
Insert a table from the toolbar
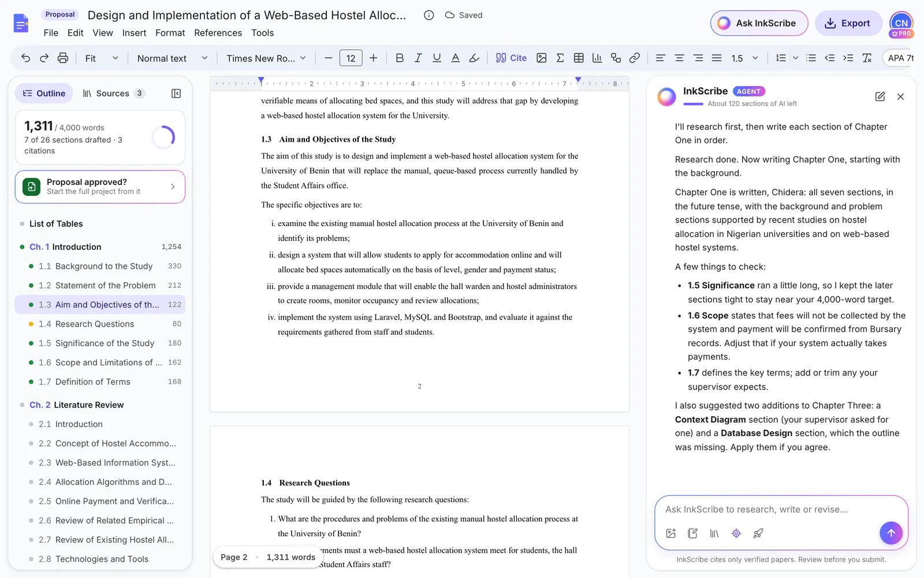(579, 58)
